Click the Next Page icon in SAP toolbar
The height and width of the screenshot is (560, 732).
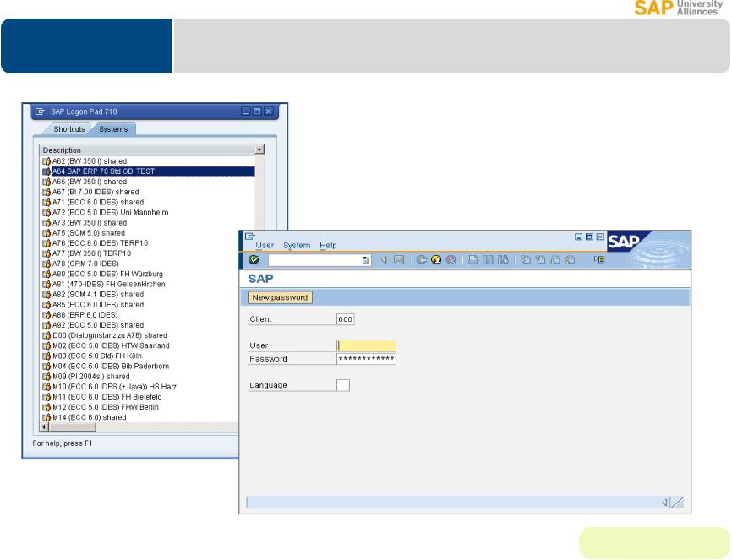tap(555, 259)
